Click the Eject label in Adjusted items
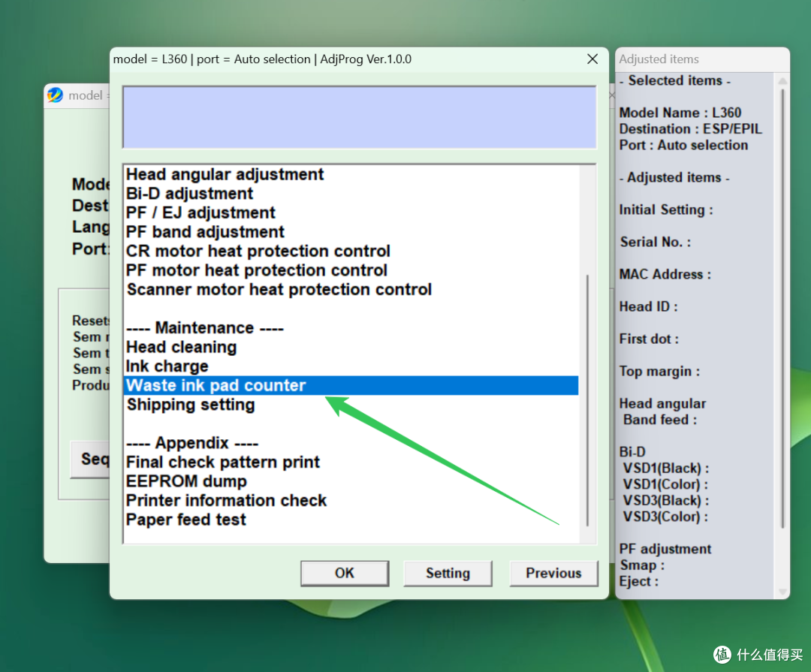Screen dimensions: 811x672 point(639,581)
